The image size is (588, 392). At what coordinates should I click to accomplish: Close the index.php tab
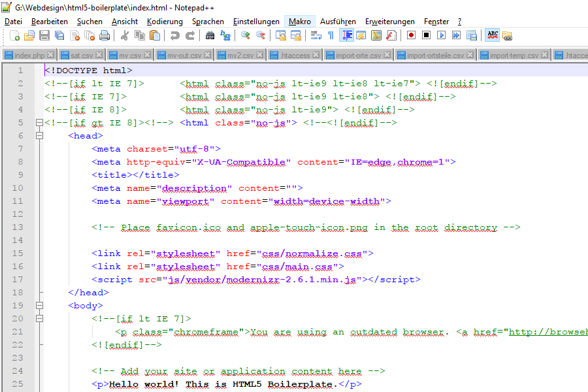pos(50,55)
